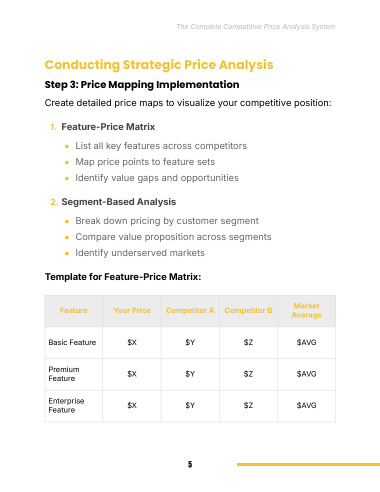This screenshot has width=380, height=492.
Task: Select the Feature column header
Action: (x=74, y=310)
